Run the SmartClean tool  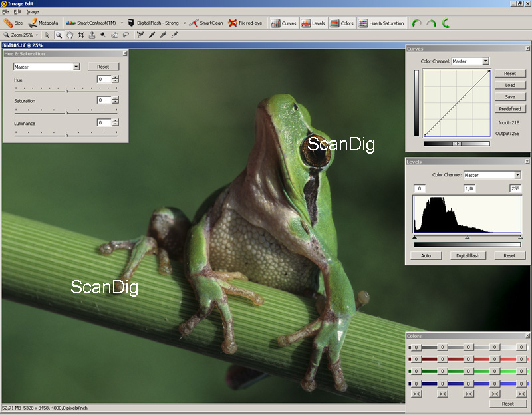pyautogui.click(x=206, y=23)
